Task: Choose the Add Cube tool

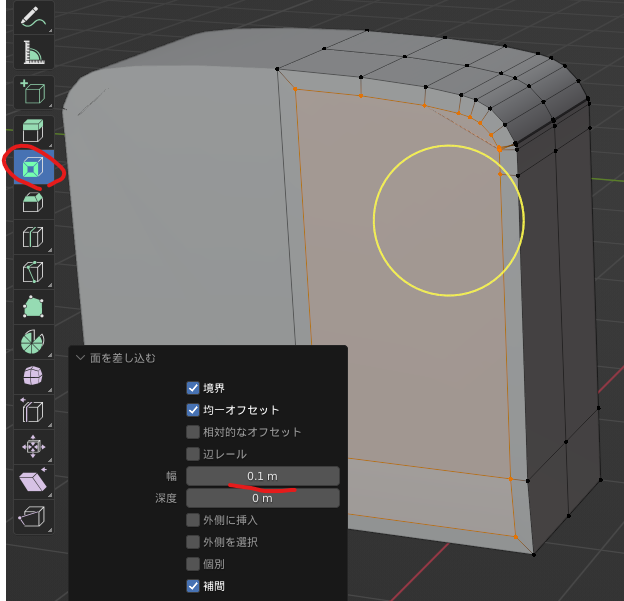Action: point(33,94)
